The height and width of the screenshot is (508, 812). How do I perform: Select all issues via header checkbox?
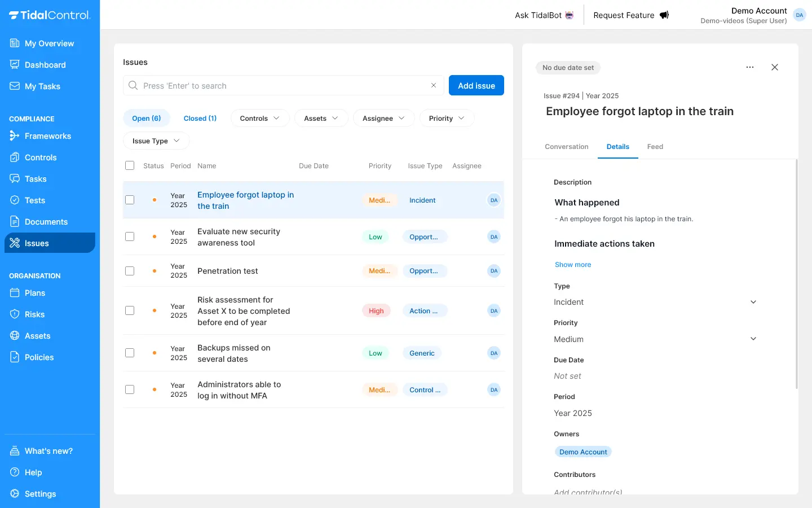coord(130,165)
